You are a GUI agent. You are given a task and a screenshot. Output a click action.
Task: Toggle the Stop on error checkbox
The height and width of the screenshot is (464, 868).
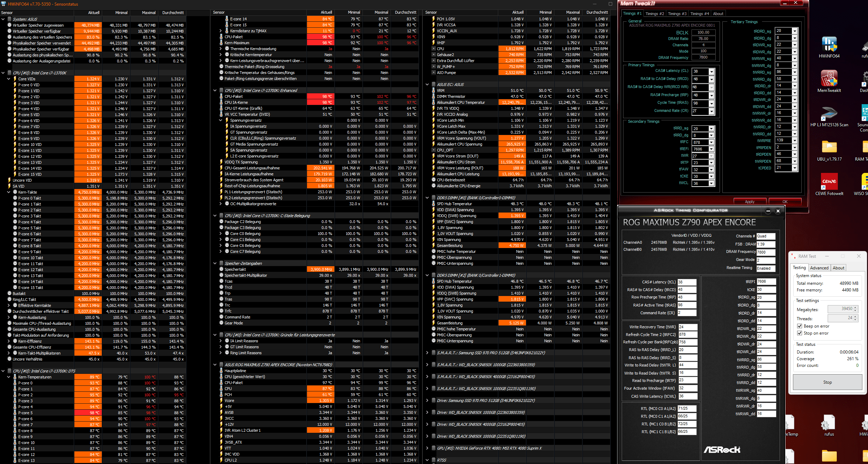[800, 333]
